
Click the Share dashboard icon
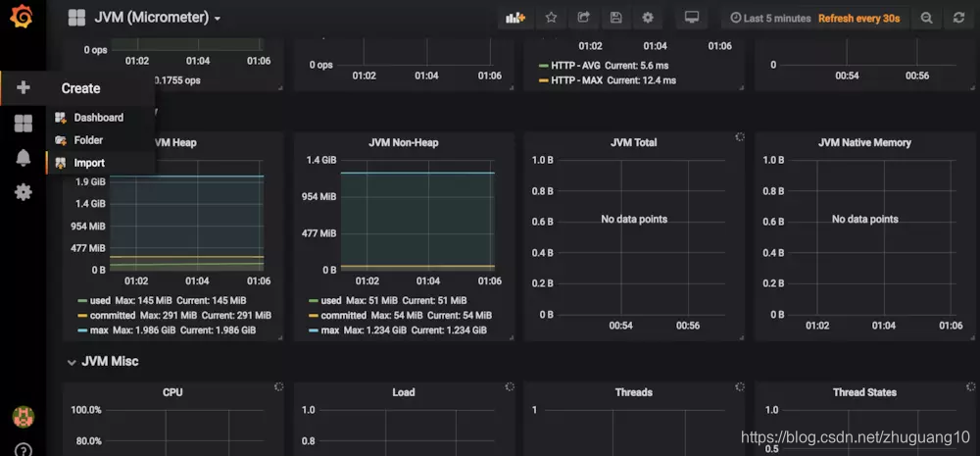[584, 18]
